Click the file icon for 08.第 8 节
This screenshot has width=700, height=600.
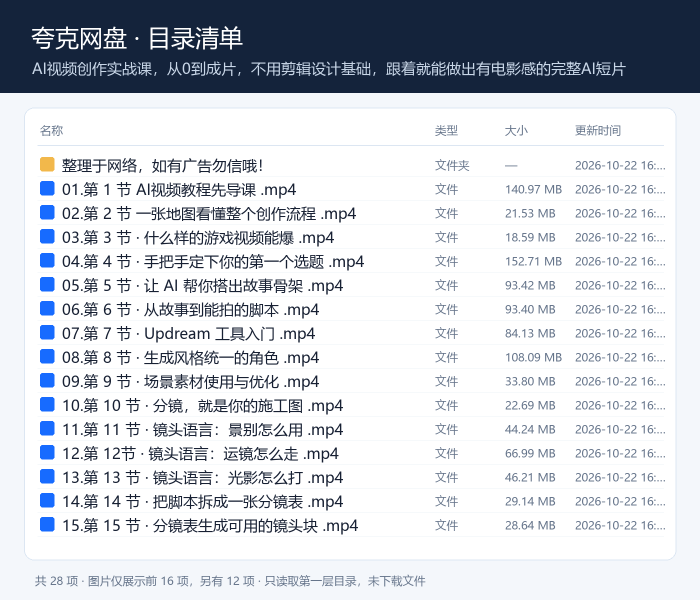47,356
